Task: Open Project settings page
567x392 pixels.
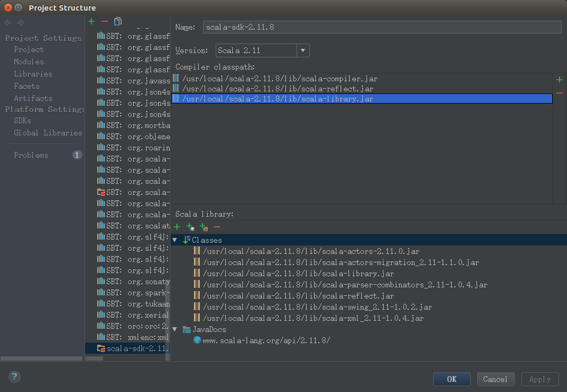Action: (x=29, y=49)
